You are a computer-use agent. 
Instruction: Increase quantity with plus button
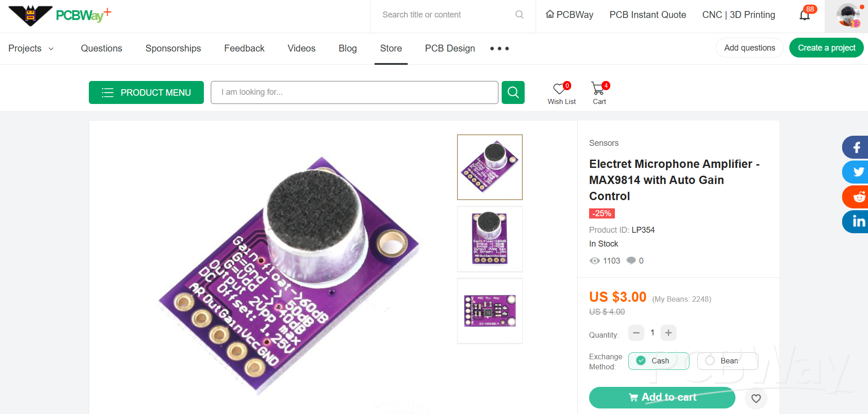tap(669, 333)
